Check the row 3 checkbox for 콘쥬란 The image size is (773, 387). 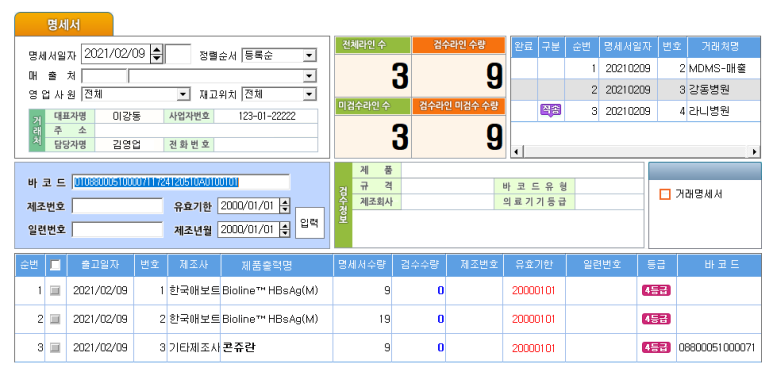(x=55, y=348)
